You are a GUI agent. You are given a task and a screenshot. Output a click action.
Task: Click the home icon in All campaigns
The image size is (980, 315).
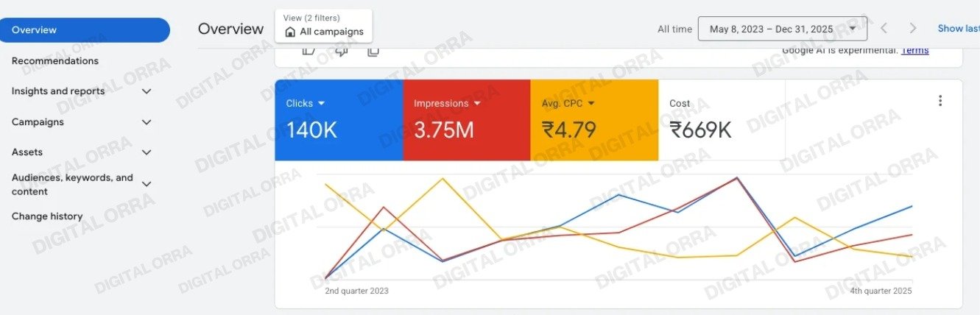[x=290, y=32]
